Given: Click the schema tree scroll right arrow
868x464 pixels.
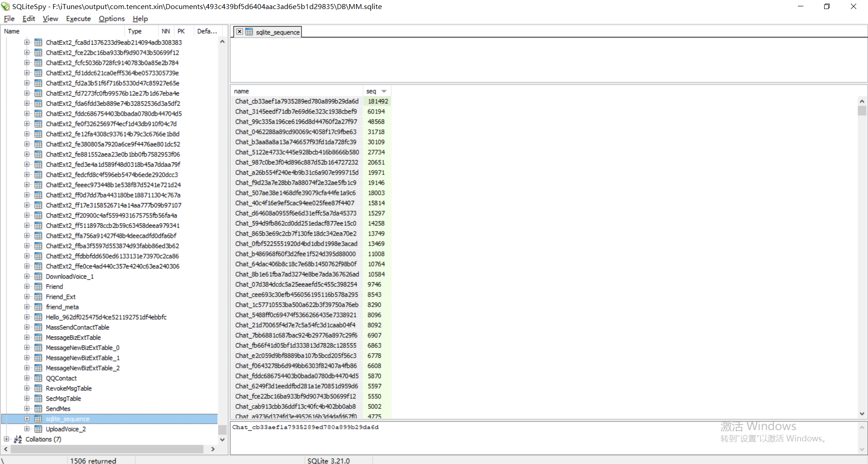Looking at the screenshot, I should 213,449.
